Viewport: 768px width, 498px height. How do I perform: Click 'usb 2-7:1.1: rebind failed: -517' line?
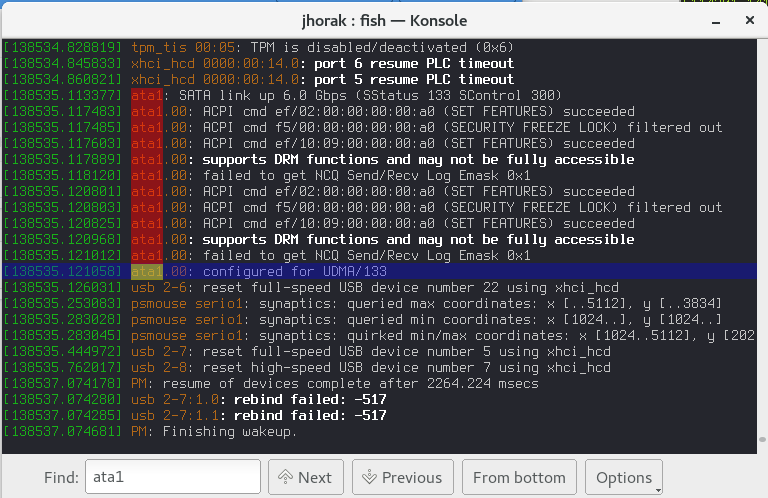tap(195, 415)
